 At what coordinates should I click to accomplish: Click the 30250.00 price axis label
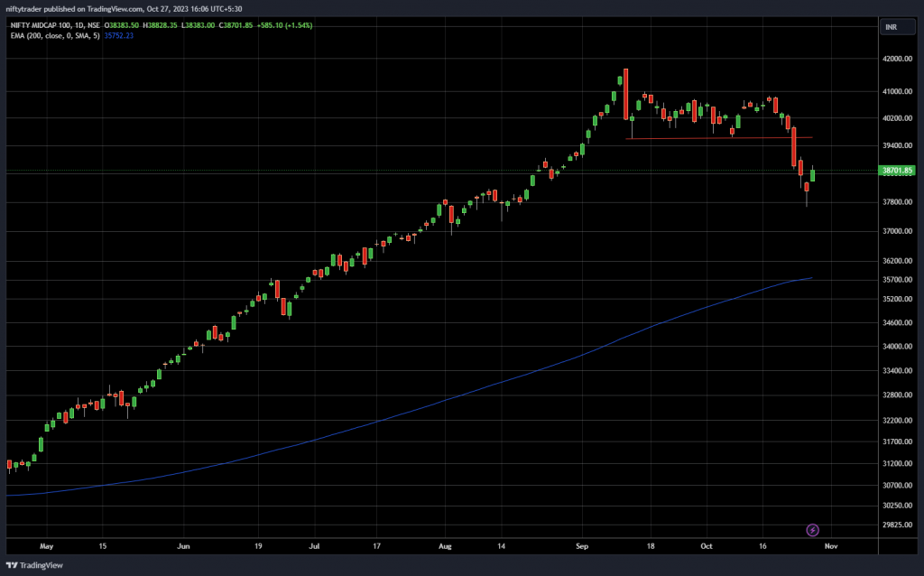coord(898,506)
